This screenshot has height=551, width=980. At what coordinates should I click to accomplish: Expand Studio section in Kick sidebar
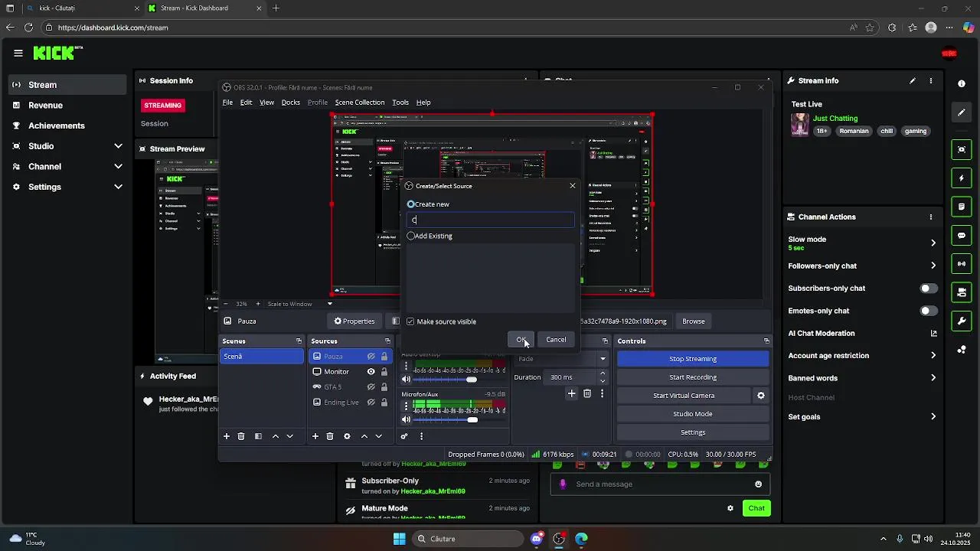[118, 146]
